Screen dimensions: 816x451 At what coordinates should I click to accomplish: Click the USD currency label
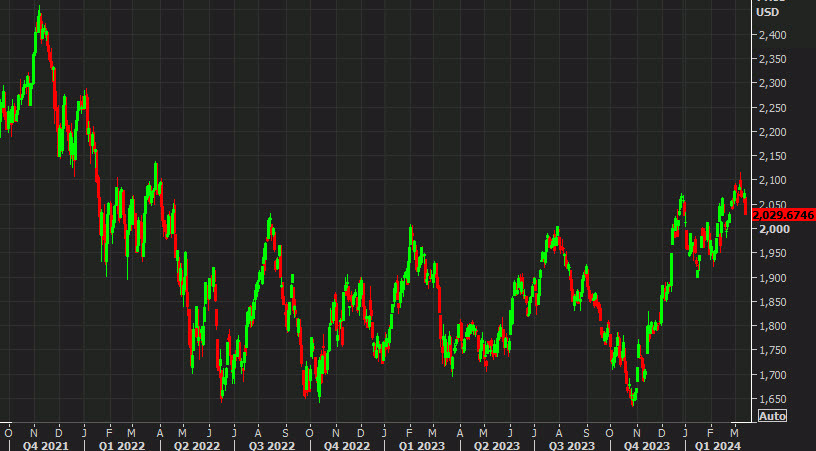coord(768,13)
